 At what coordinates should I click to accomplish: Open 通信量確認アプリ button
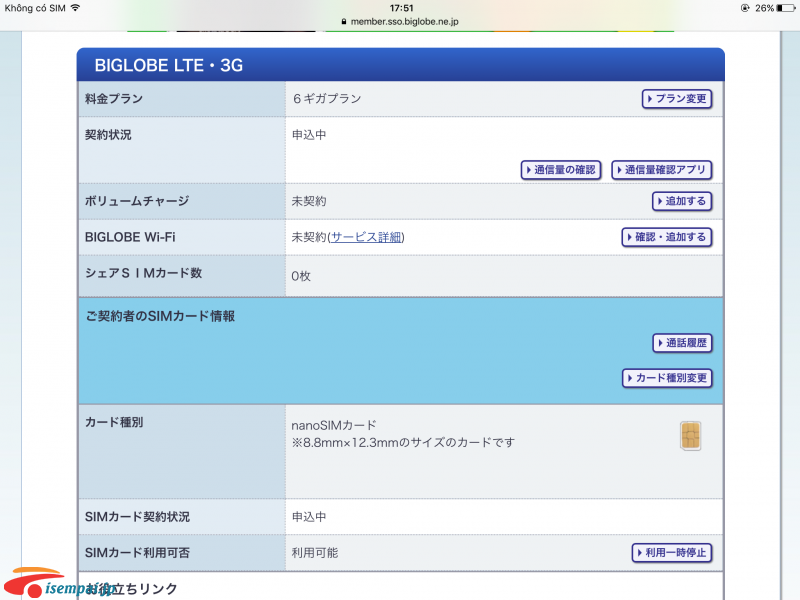click(x=661, y=170)
